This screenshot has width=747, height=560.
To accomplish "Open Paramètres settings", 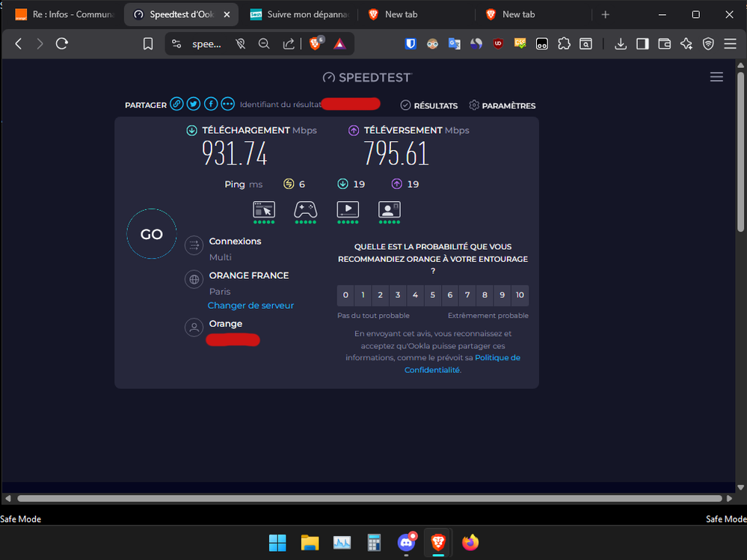I will click(x=502, y=105).
